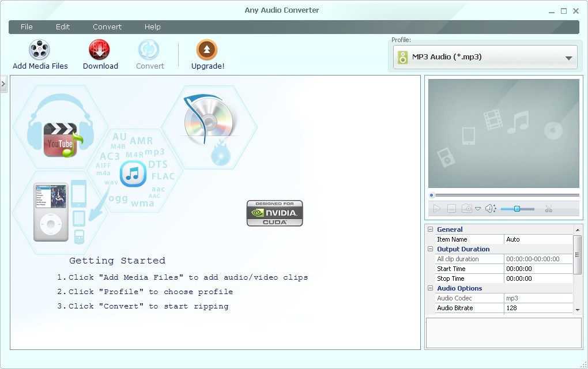The width and height of the screenshot is (588, 369).
Task: Maximize the Any Audio Converter window
Action: point(564,12)
